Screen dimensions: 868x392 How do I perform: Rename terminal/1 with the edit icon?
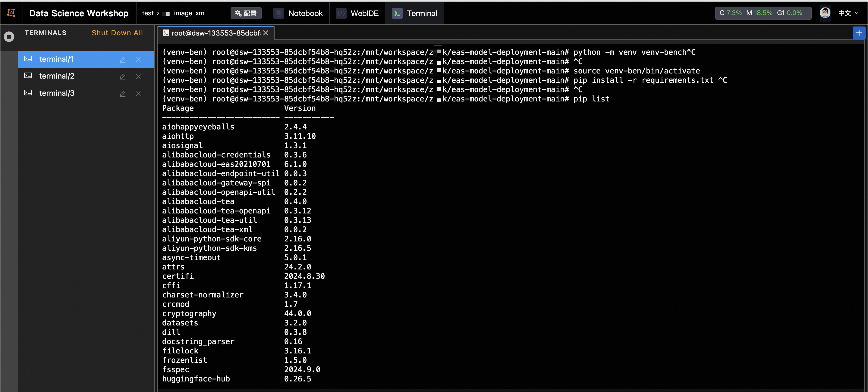click(123, 60)
